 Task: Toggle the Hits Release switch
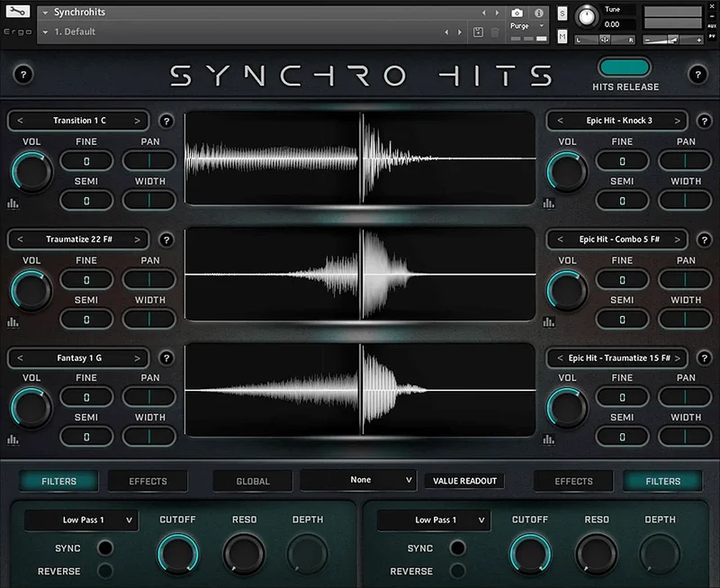tap(625, 68)
